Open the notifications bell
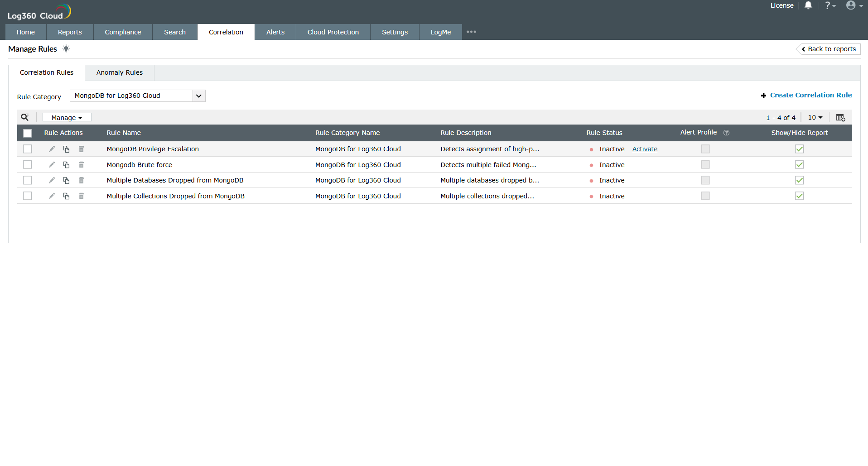 click(x=808, y=5)
